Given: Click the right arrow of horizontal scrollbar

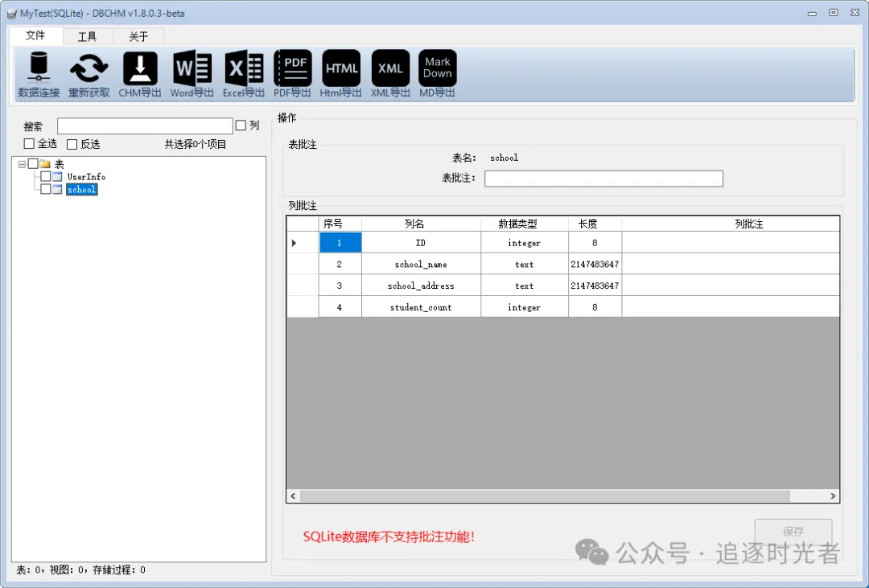Looking at the screenshot, I should coord(833,496).
